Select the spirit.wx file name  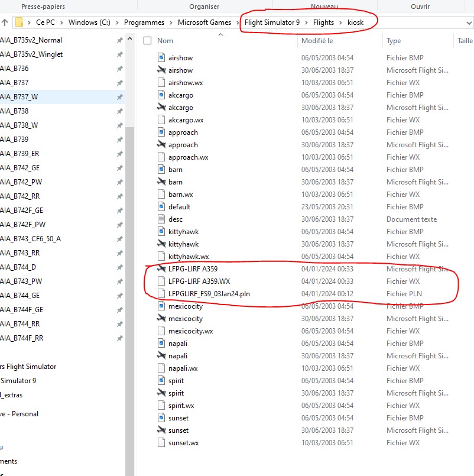(x=181, y=406)
